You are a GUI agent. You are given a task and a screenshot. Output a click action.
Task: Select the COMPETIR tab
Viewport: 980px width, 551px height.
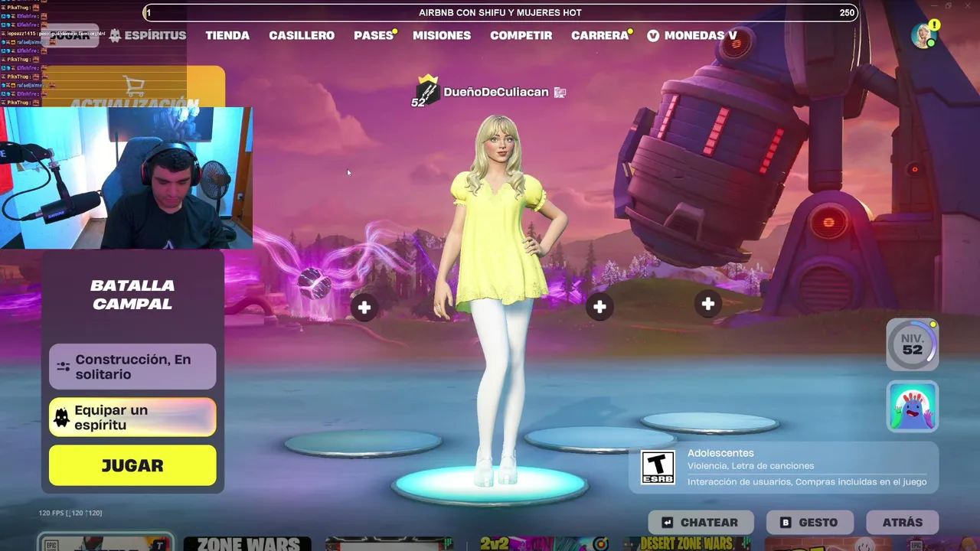point(521,35)
